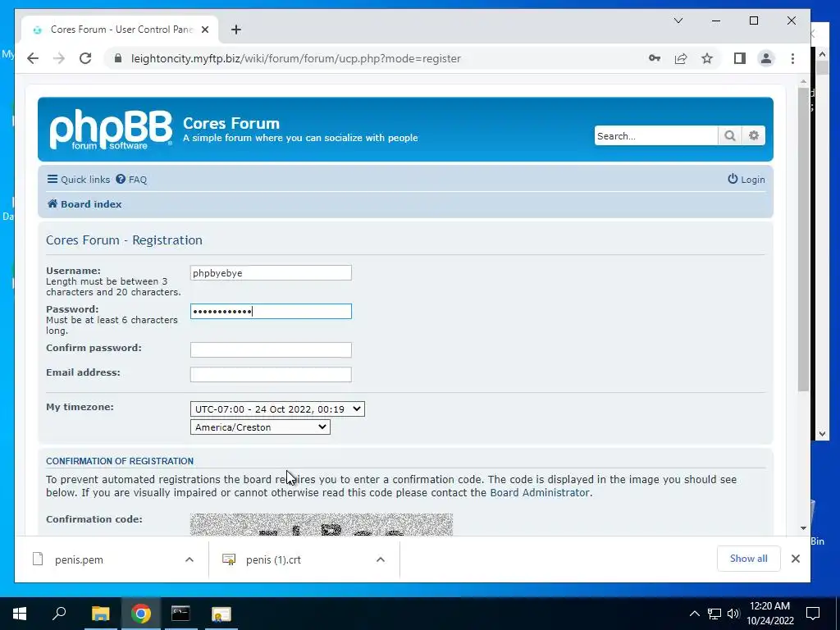Click the padlock site info icon
This screenshot has width=840, height=630.
pos(118,58)
